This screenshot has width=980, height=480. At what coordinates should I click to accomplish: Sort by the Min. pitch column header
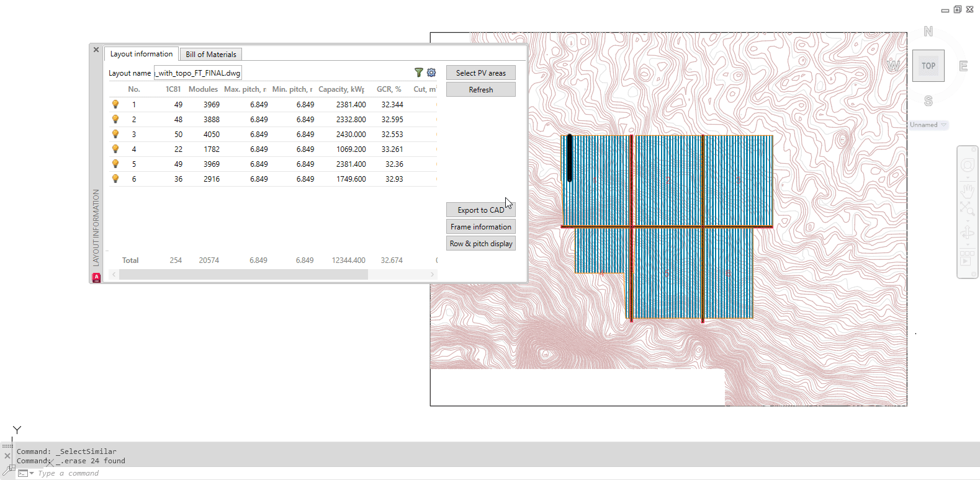[x=292, y=89]
